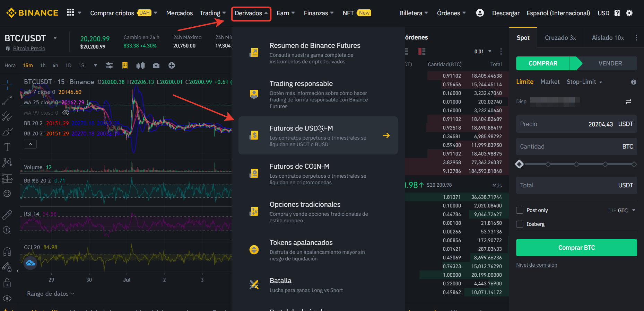Image resolution: width=644 pixels, height=311 pixels.
Task: Open order form three-dot options menu
Action: tap(636, 37)
